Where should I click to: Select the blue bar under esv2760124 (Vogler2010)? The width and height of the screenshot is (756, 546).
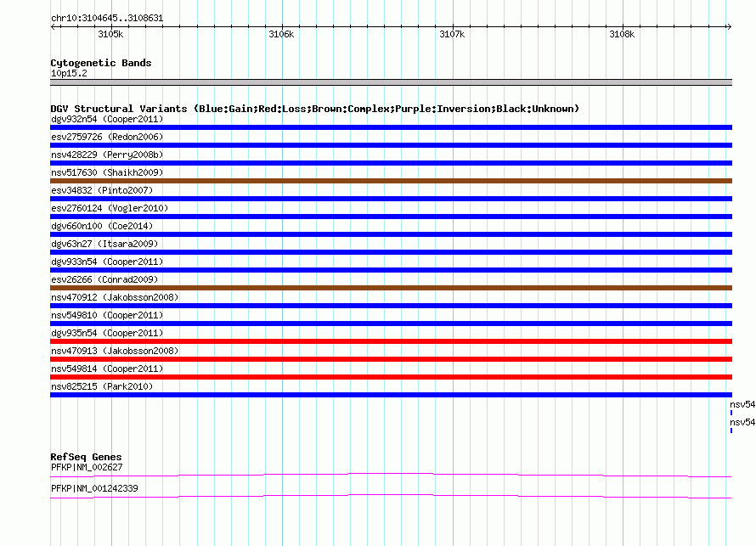pyautogui.click(x=391, y=217)
